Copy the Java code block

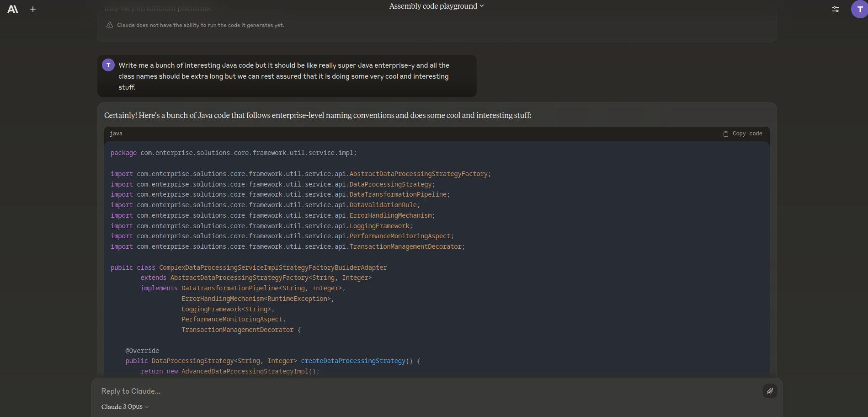point(743,134)
